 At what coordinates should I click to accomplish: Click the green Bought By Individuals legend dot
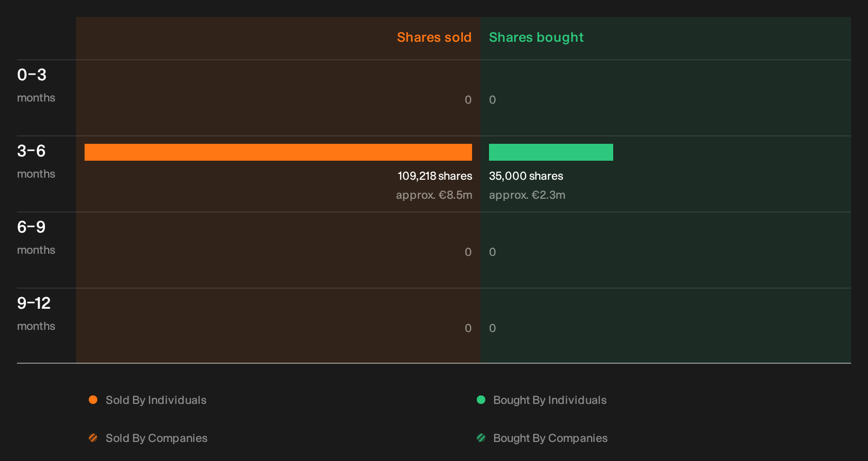pyautogui.click(x=481, y=400)
